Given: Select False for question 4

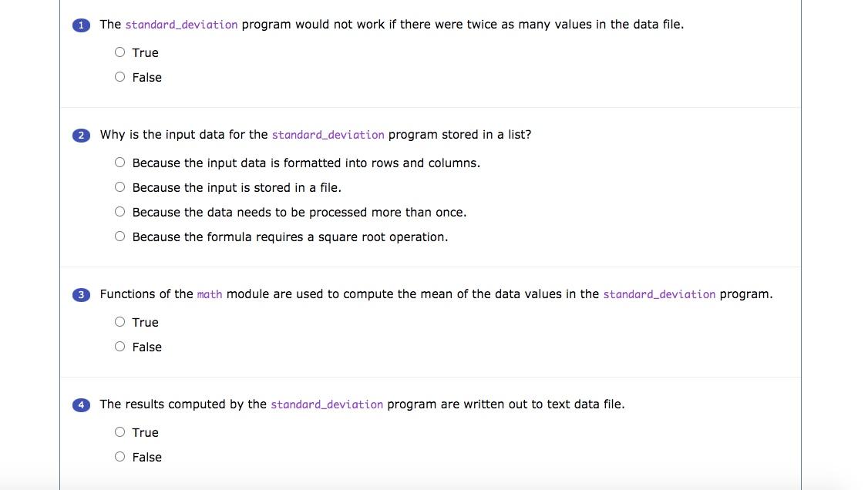Looking at the screenshot, I should coord(119,456).
